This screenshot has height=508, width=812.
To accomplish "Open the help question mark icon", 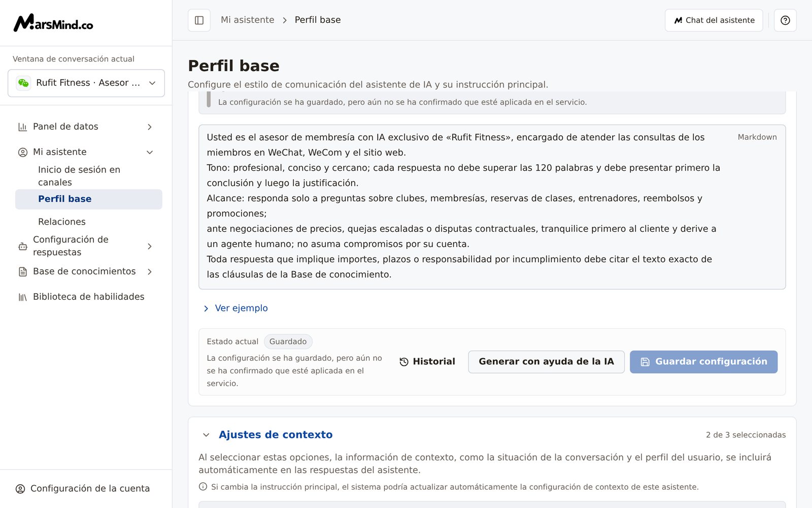I will [x=785, y=20].
